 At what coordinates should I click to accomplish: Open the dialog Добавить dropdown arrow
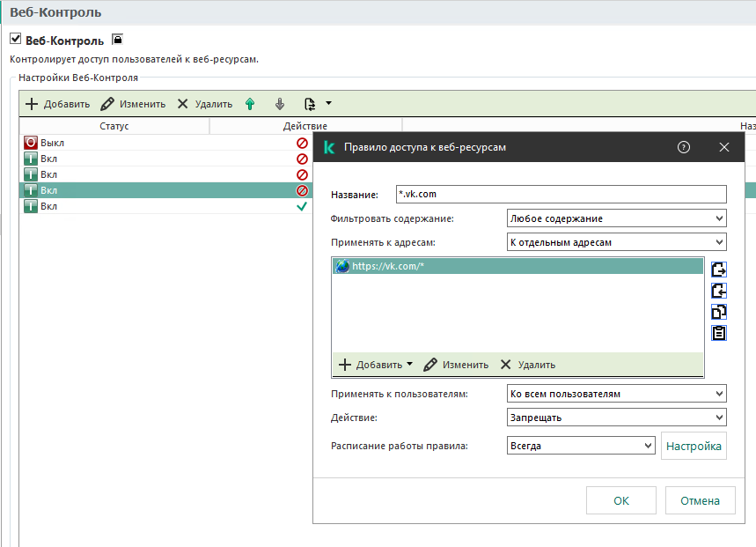click(x=410, y=364)
